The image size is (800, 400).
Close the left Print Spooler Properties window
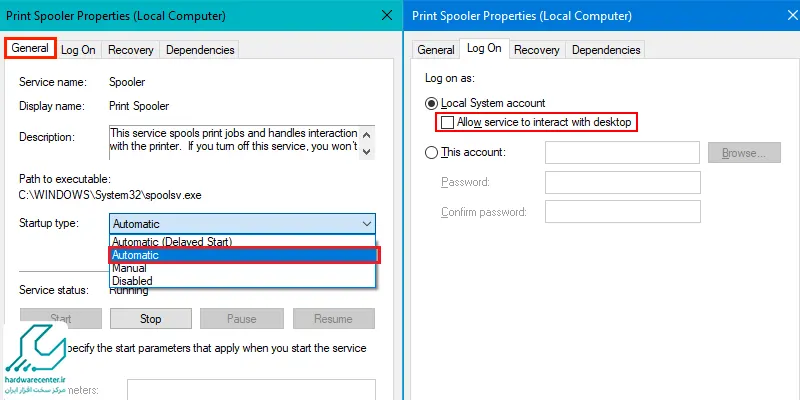point(387,15)
